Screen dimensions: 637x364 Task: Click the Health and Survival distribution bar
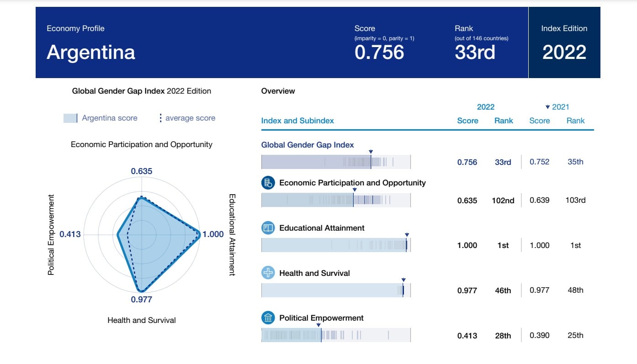pyautogui.click(x=336, y=290)
